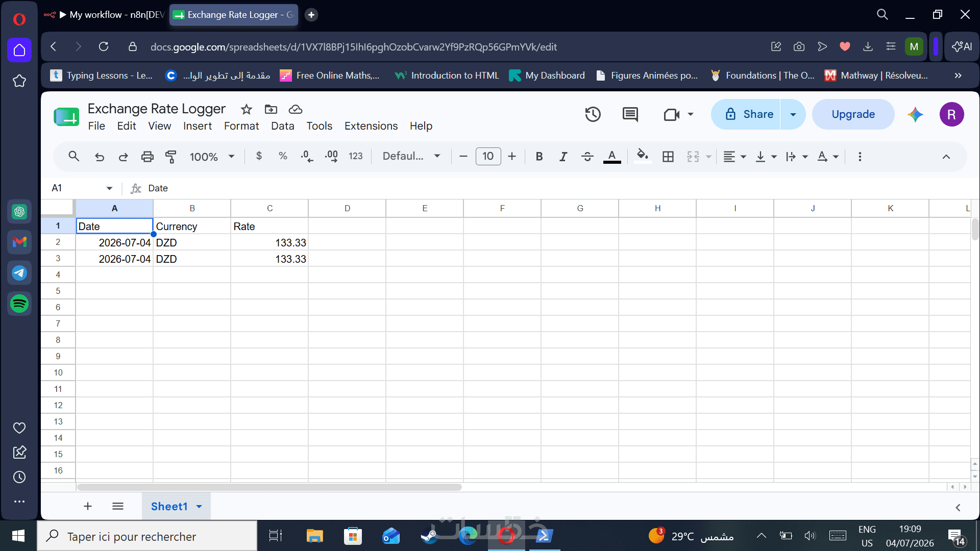This screenshot has height=551, width=980.
Task: Star the Exchange Rate Logger document
Action: click(247, 109)
